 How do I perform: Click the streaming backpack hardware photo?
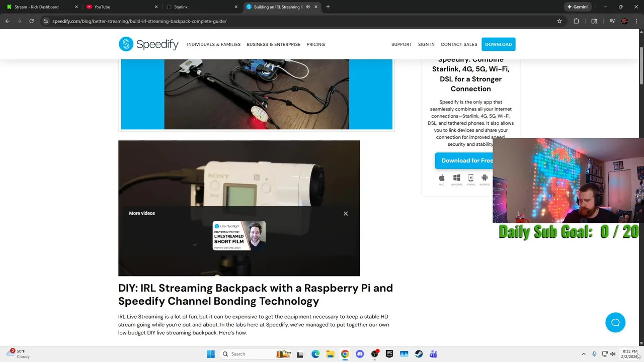point(257,94)
